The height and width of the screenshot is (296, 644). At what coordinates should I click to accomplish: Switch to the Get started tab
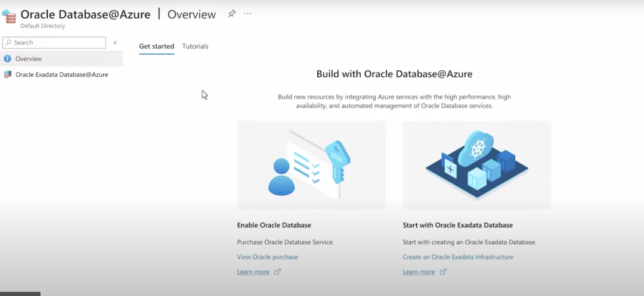[156, 46]
